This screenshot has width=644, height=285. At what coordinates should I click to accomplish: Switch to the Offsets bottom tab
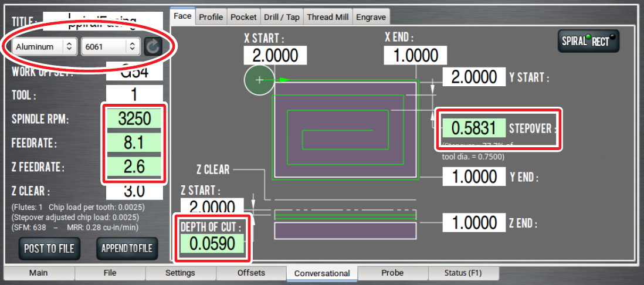coord(251,273)
